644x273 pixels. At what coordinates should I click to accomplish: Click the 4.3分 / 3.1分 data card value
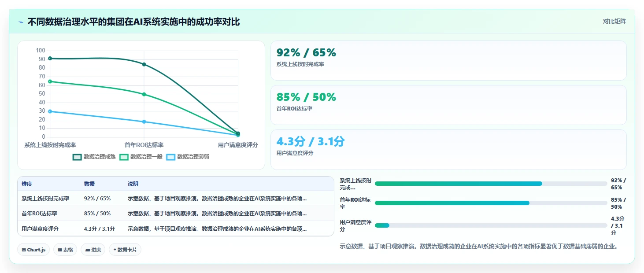311,142
